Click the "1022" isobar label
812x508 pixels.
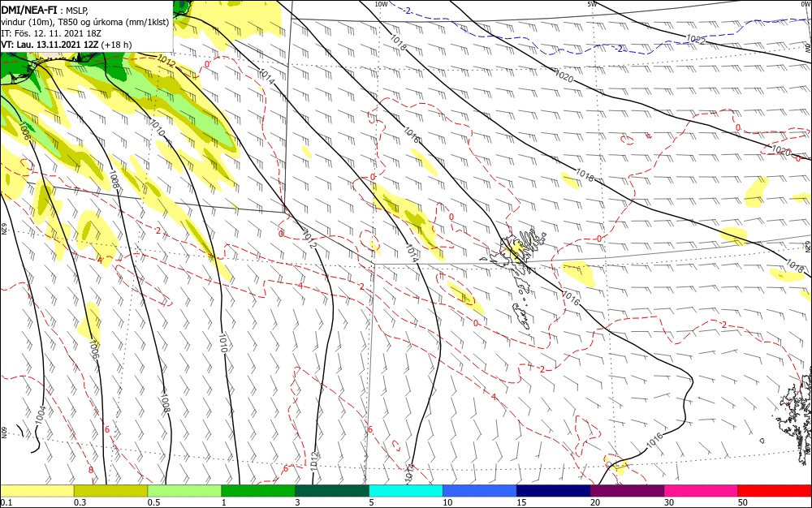[x=696, y=39]
